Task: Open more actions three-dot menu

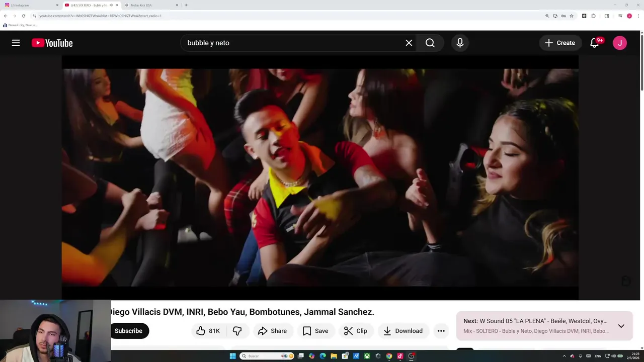Action: [441, 331]
